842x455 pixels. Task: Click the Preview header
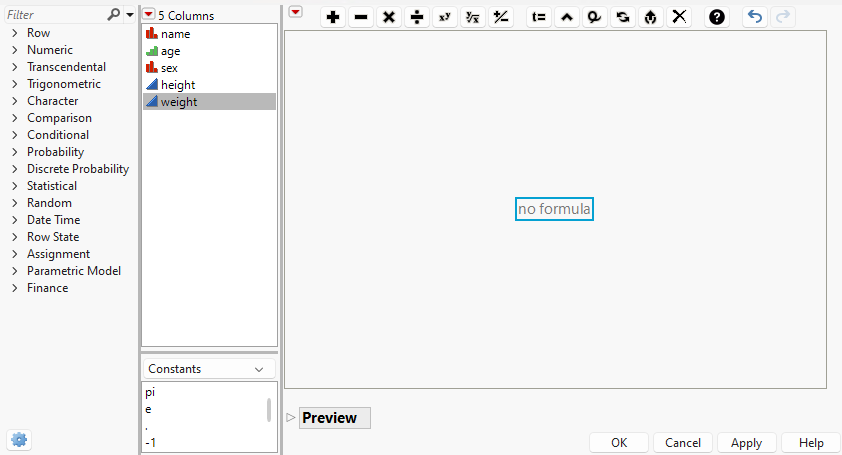coord(334,418)
